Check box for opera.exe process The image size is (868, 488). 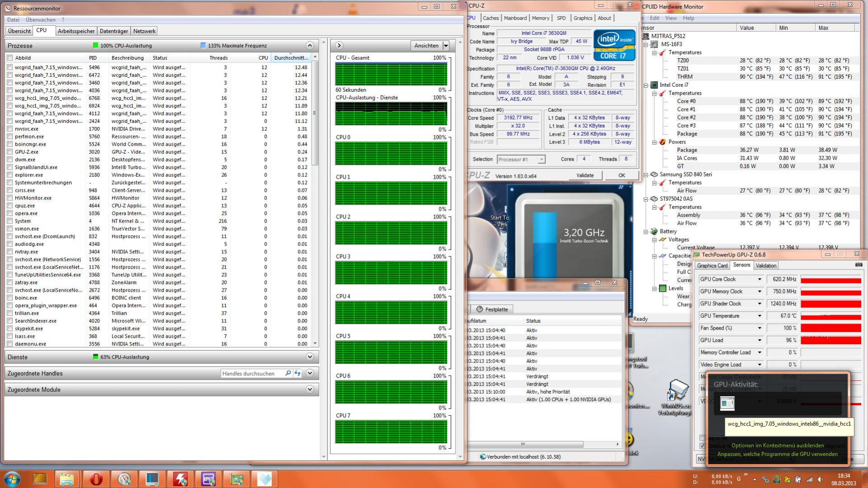pos(10,213)
